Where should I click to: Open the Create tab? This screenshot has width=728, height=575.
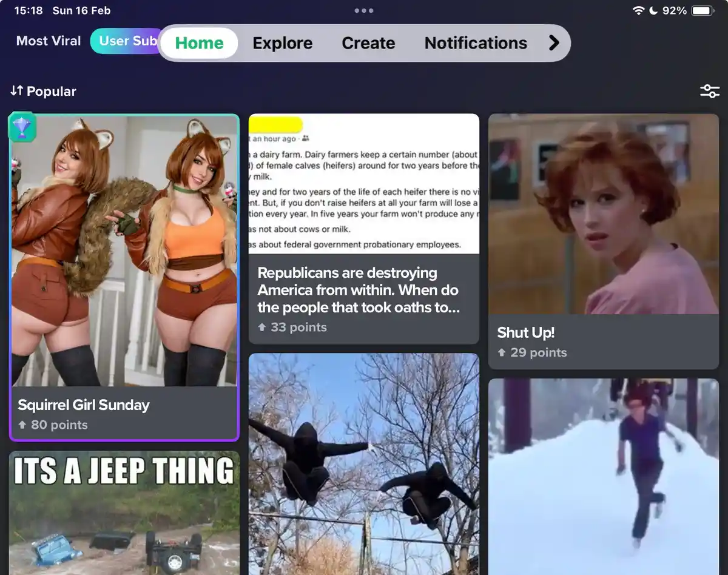[x=368, y=43]
